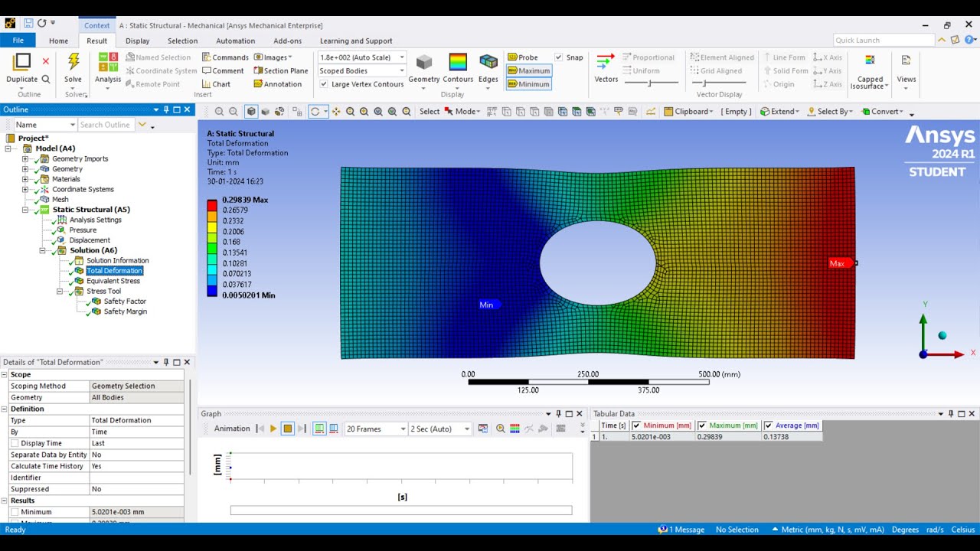Select Safety Factor in outline
This screenshot has height=551, width=980.
click(125, 302)
